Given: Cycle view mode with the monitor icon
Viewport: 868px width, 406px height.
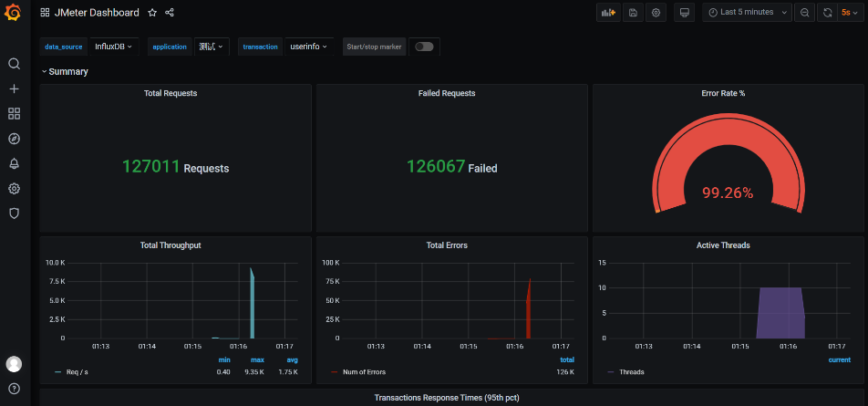Looking at the screenshot, I should [684, 12].
